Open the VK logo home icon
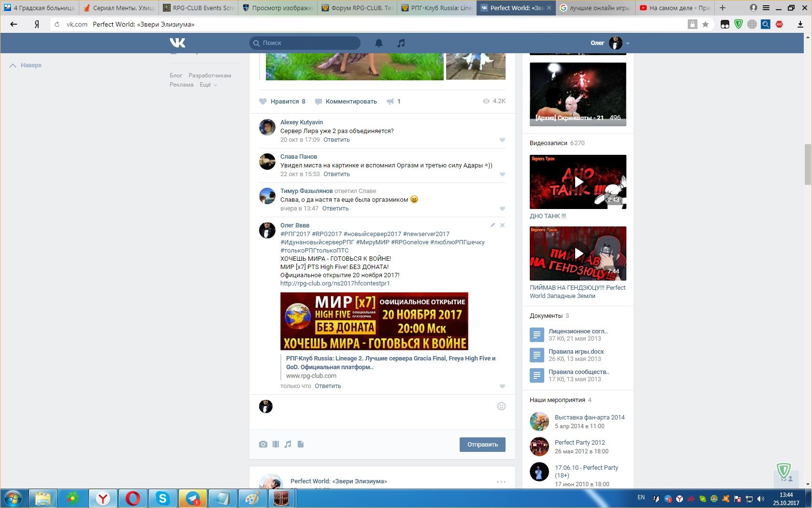 tap(177, 43)
